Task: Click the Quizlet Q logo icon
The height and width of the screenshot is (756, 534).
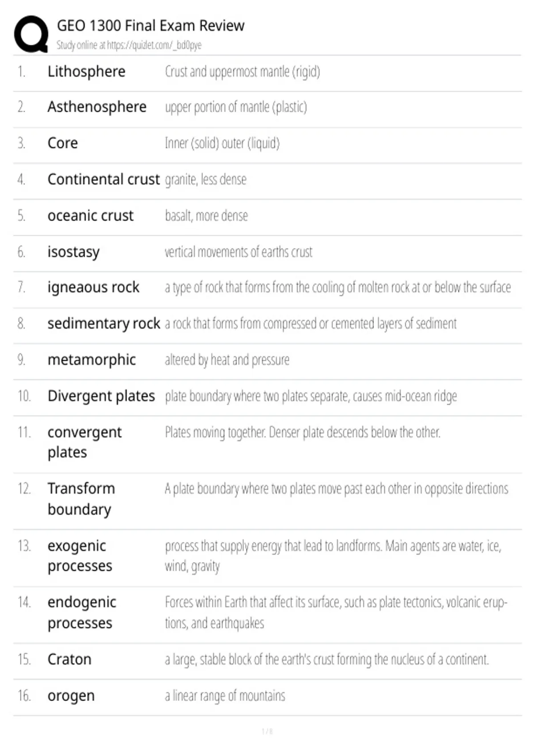Action: pyautogui.click(x=31, y=34)
